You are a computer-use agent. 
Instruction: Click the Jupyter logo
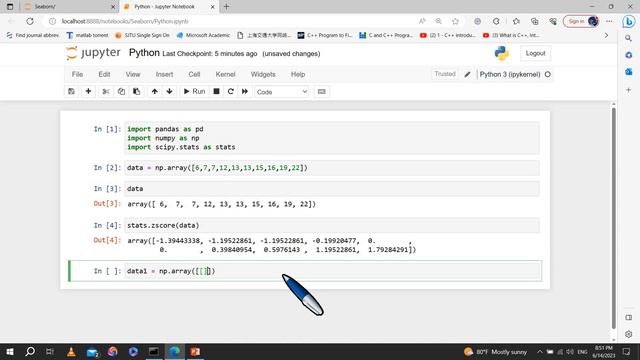[93, 53]
